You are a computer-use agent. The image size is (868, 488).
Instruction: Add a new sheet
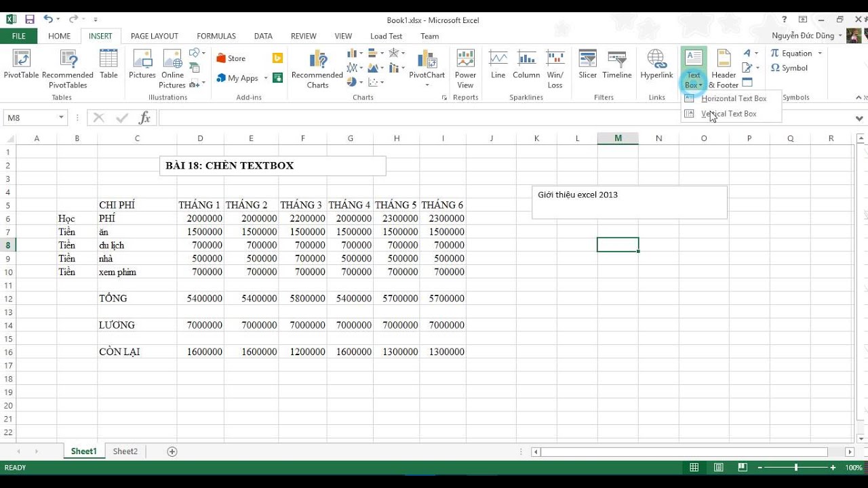(172, 451)
